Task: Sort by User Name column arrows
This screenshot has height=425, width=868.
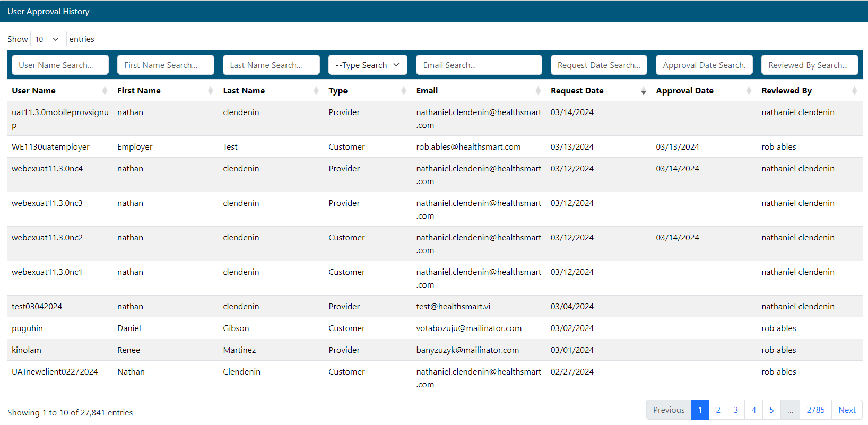Action: click(105, 91)
